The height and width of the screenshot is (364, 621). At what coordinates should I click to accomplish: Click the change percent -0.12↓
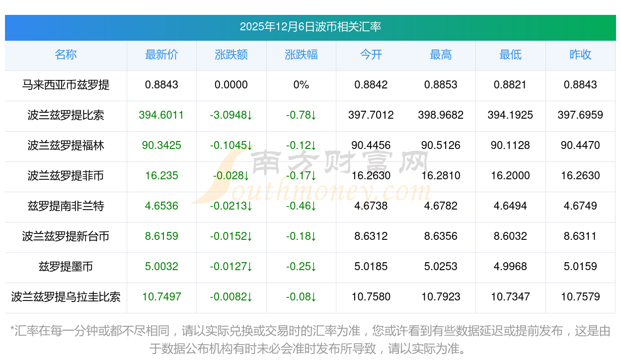pyautogui.click(x=301, y=146)
